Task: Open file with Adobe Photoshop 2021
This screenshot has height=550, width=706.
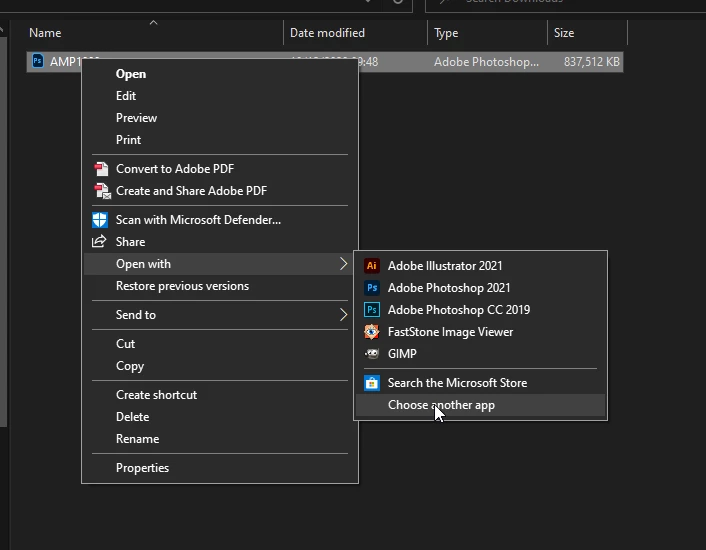Action: 480,288
